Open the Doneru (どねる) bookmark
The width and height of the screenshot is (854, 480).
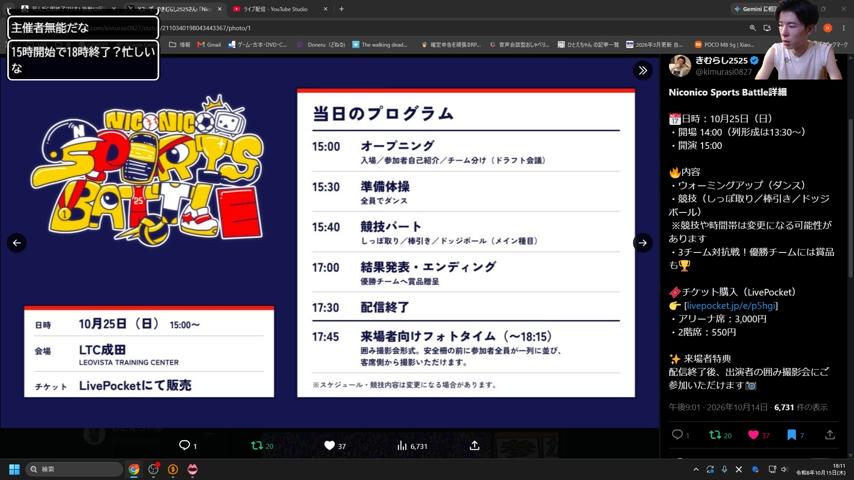pyautogui.click(x=321, y=45)
